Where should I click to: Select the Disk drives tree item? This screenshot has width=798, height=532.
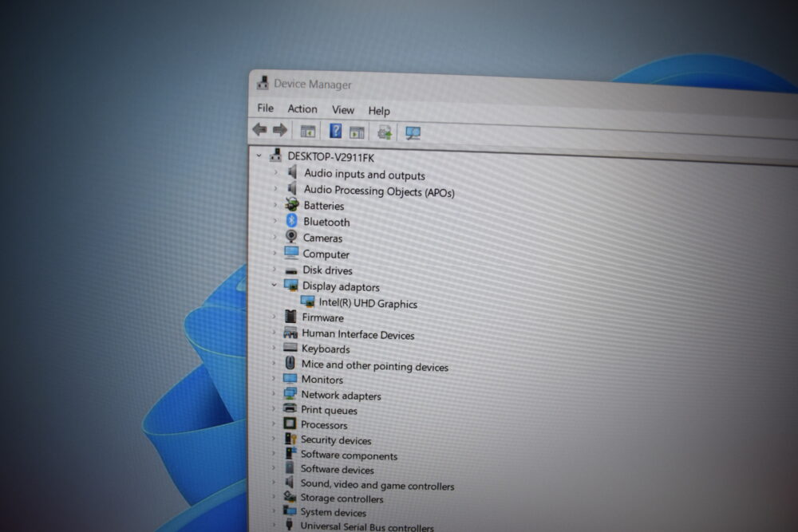pyautogui.click(x=327, y=270)
